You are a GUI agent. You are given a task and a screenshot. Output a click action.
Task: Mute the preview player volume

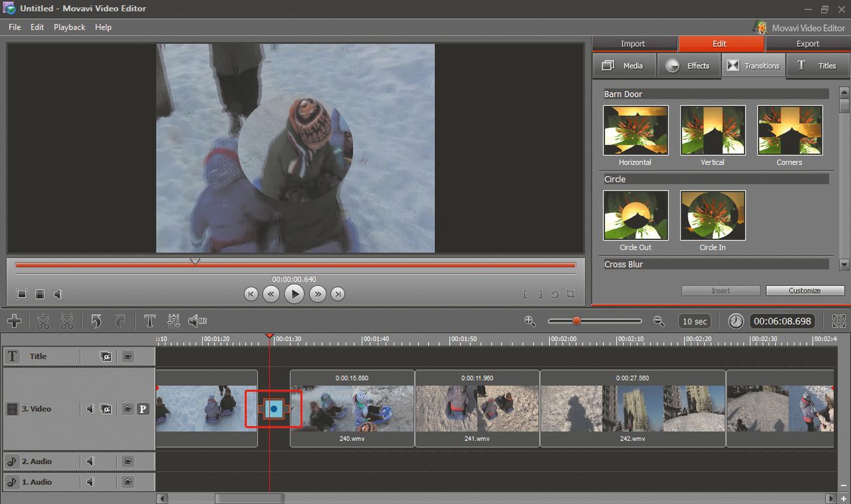(59, 294)
